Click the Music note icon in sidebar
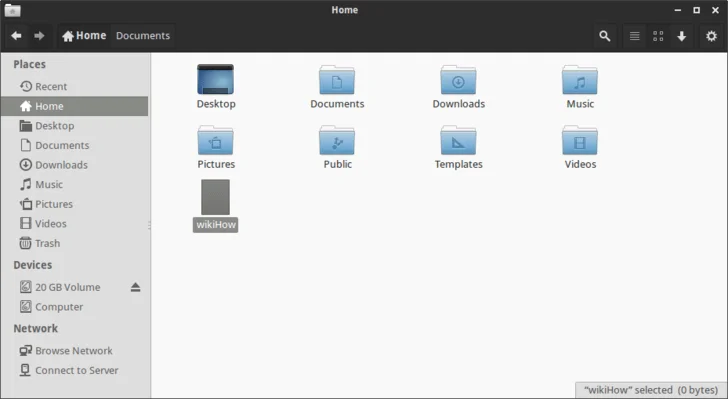 26,184
